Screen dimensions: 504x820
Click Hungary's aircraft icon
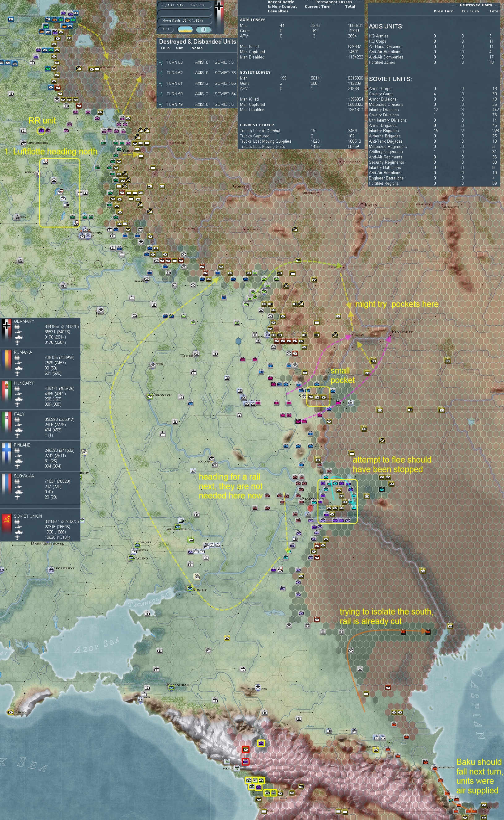[x=17, y=405]
